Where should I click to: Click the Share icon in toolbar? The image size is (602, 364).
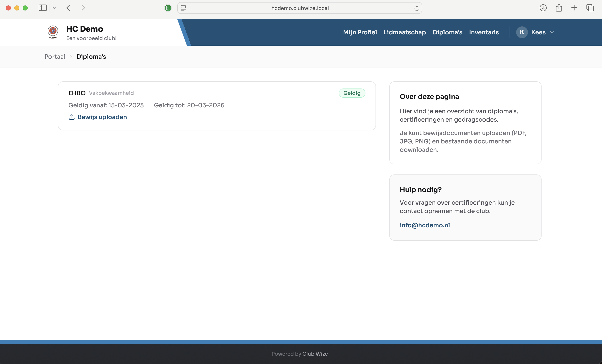pyautogui.click(x=559, y=8)
